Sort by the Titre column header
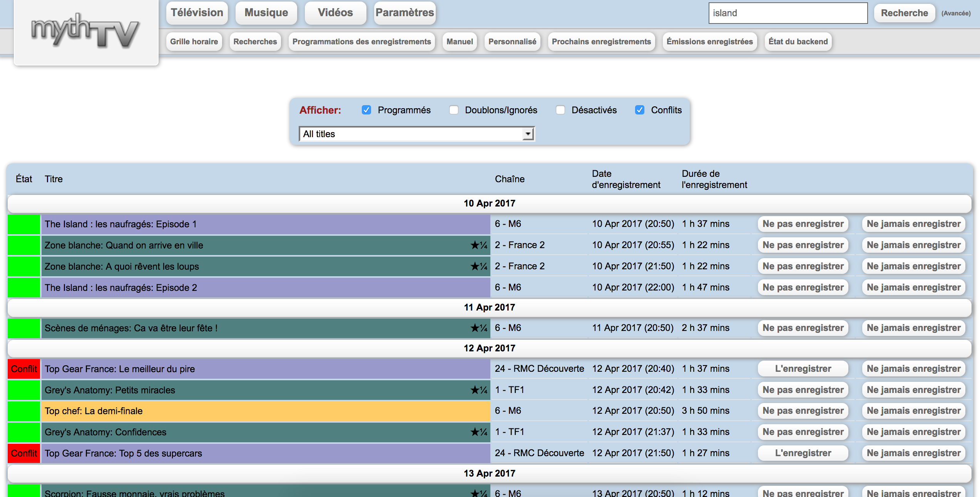This screenshot has width=980, height=497. (x=54, y=179)
